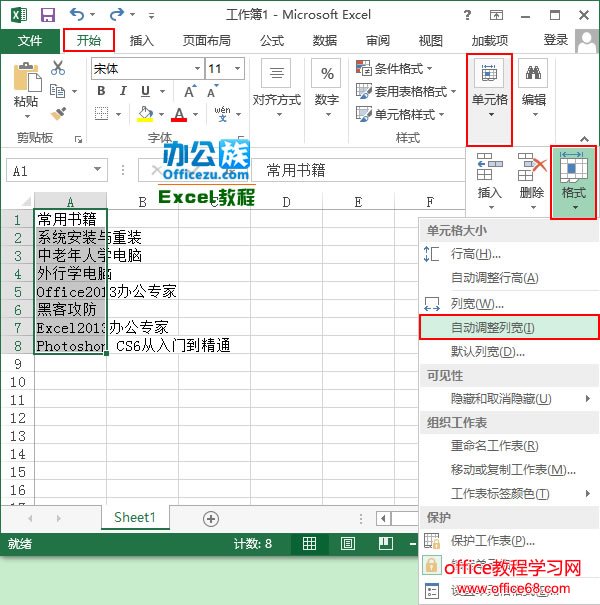
Task: Switch to the 审阅 tab
Action: tap(378, 40)
